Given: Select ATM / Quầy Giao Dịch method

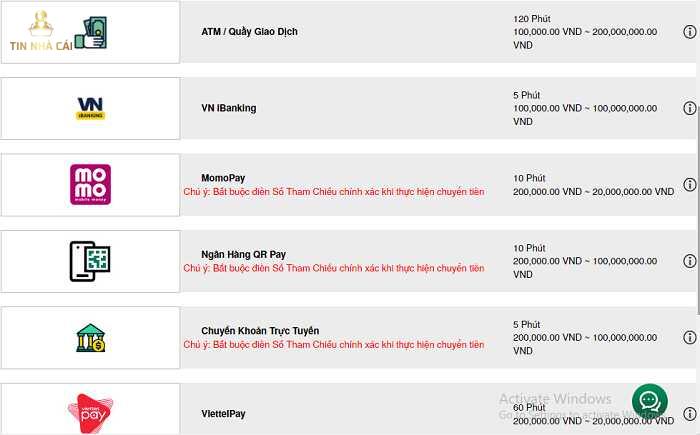Looking at the screenshot, I should coord(249,32).
